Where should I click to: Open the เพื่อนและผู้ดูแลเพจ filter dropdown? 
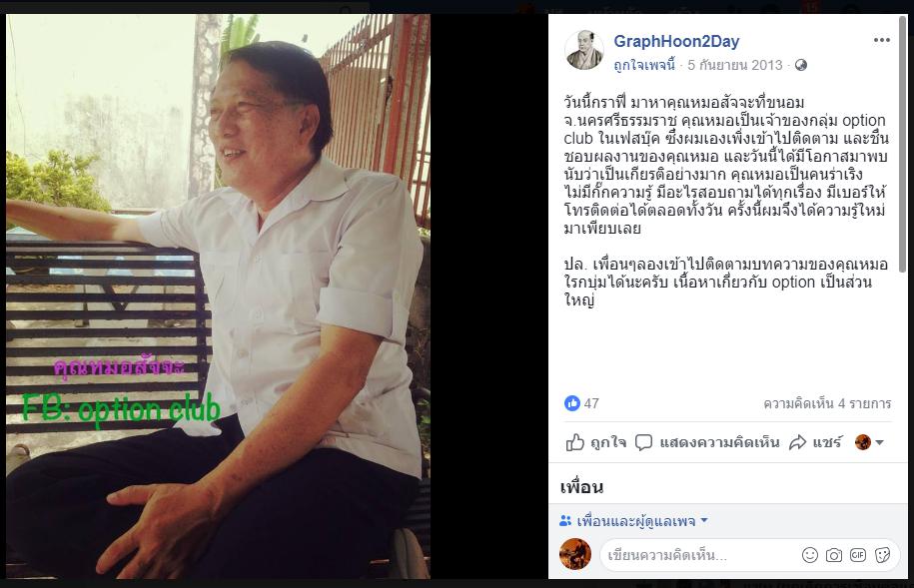coord(633,521)
